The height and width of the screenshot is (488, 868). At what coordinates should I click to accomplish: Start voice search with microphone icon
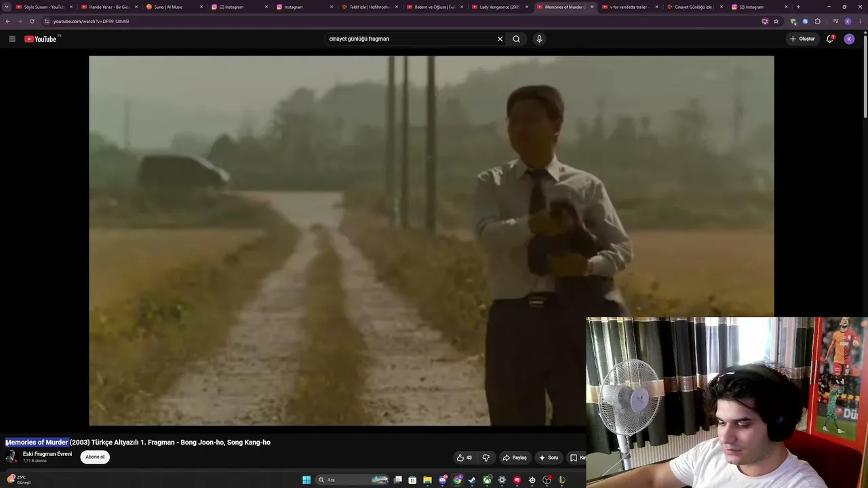pos(539,39)
